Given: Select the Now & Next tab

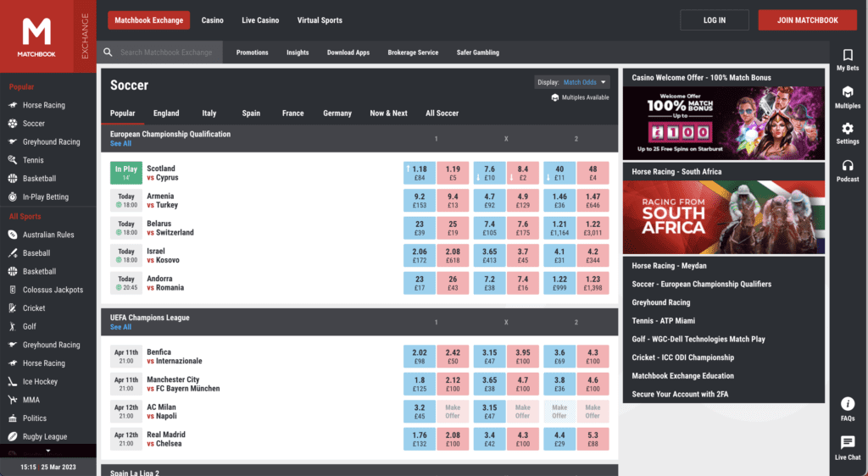Looking at the screenshot, I should click(x=388, y=113).
